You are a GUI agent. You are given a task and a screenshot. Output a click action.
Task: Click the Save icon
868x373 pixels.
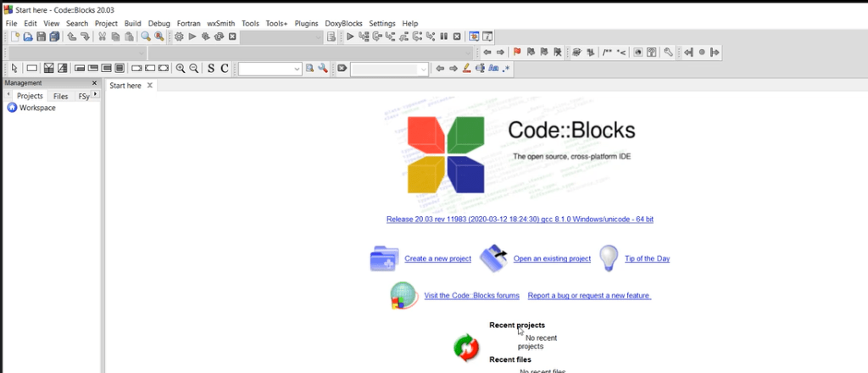(41, 36)
